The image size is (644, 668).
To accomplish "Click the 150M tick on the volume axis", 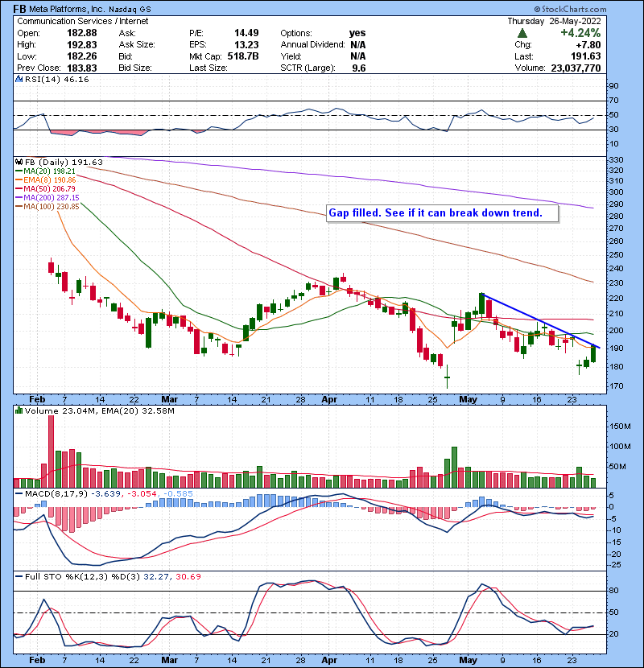I will (620, 427).
